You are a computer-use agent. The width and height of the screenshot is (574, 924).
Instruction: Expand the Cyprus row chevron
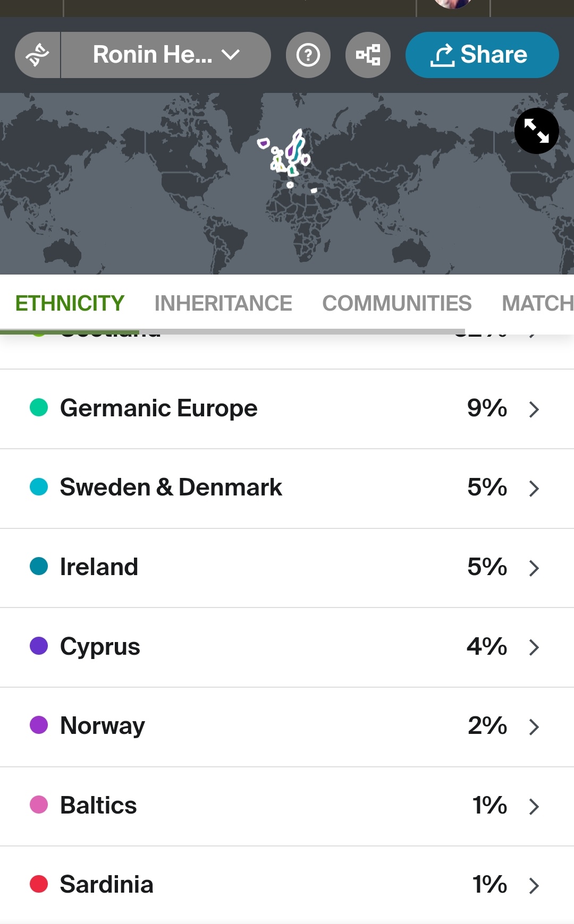pyautogui.click(x=534, y=647)
